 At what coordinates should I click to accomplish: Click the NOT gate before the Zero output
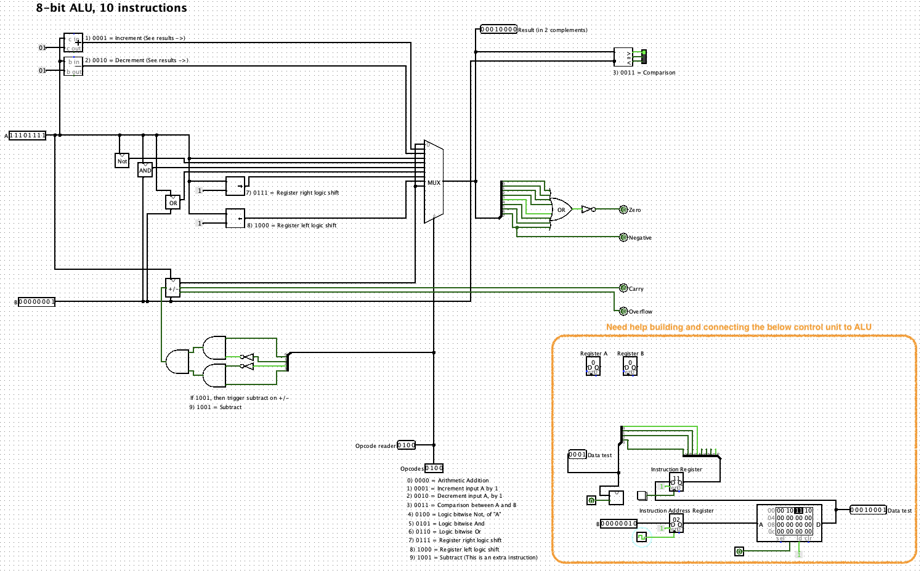coord(588,209)
